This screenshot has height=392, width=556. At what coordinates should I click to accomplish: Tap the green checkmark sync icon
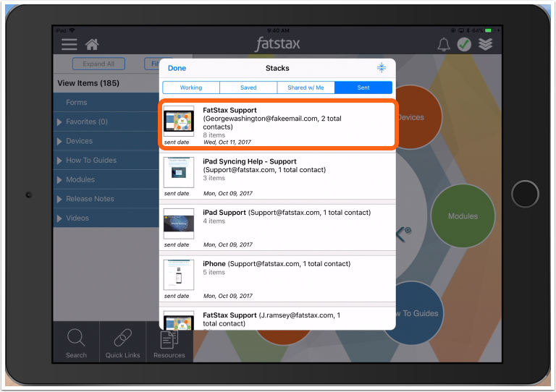tap(464, 45)
